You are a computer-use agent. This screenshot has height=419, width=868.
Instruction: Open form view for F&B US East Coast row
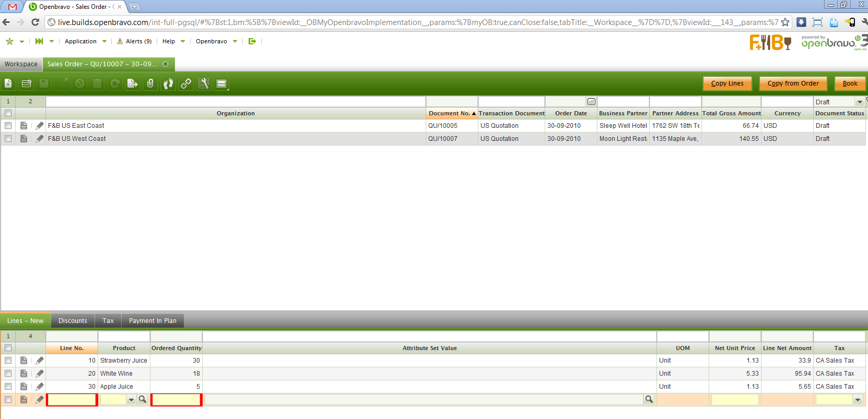click(x=24, y=126)
